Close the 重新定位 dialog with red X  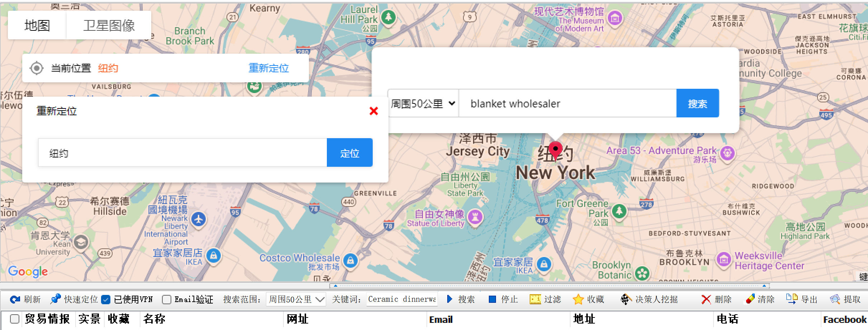[x=373, y=111]
